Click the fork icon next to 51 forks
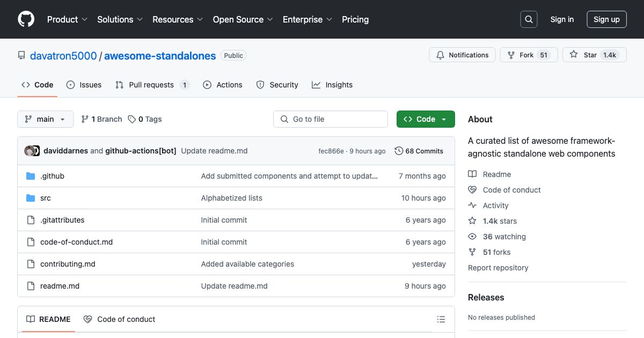Viewport: 644px width, 338px height. [x=472, y=252]
